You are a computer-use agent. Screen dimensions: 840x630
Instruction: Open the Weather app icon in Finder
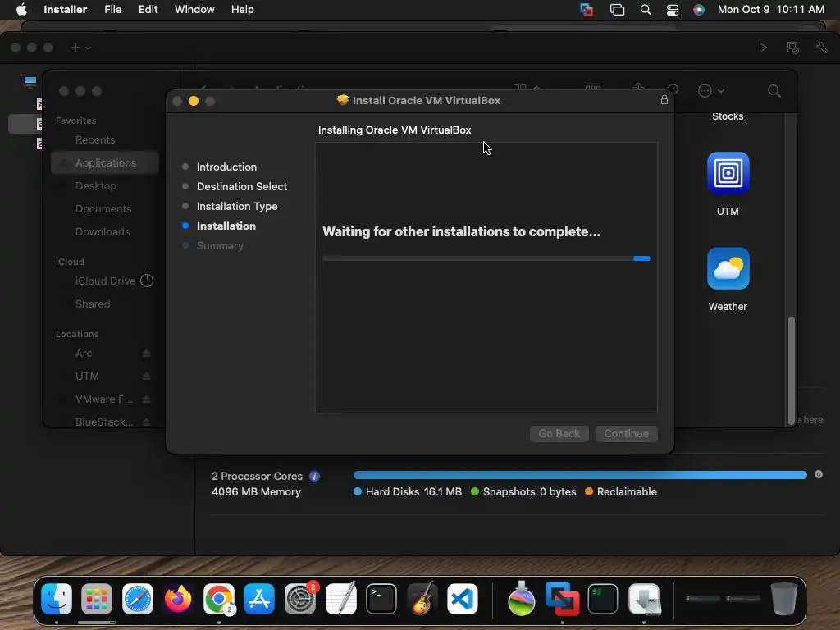728,268
